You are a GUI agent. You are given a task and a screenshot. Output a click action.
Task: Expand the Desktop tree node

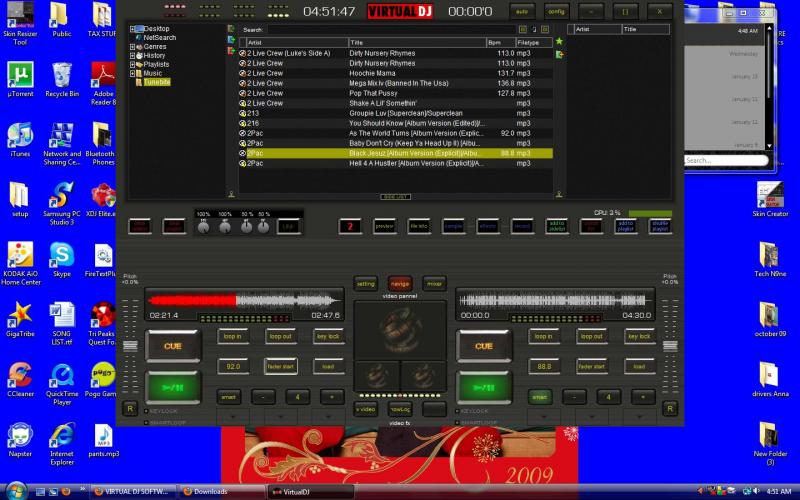click(x=133, y=29)
